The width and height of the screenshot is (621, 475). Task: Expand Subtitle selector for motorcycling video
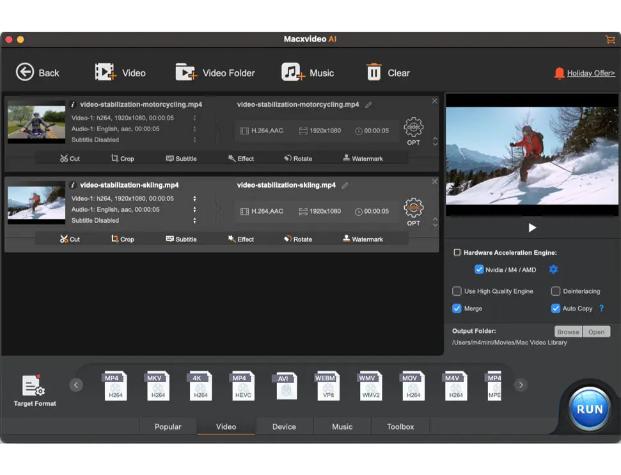point(194,139)
